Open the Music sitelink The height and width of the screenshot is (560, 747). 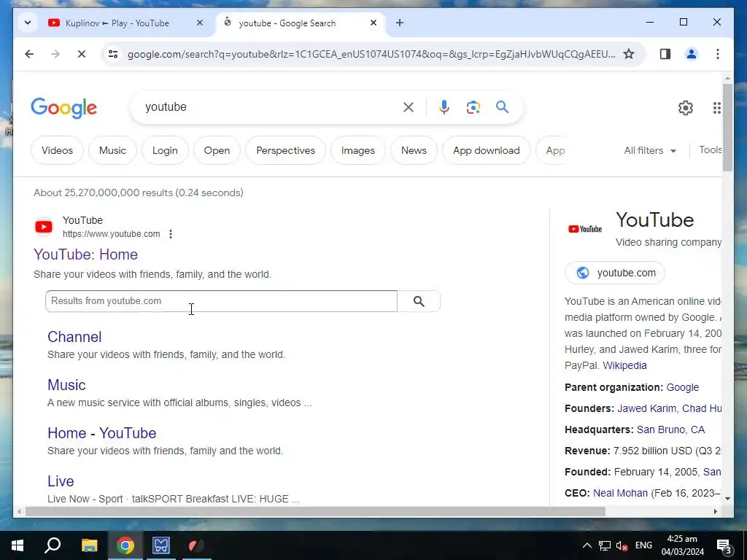click(x=66, y=385)
